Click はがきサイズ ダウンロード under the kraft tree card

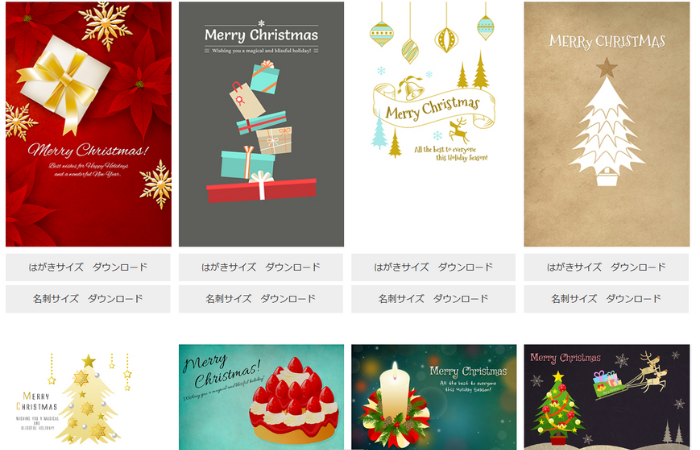(x=606, y=267)
